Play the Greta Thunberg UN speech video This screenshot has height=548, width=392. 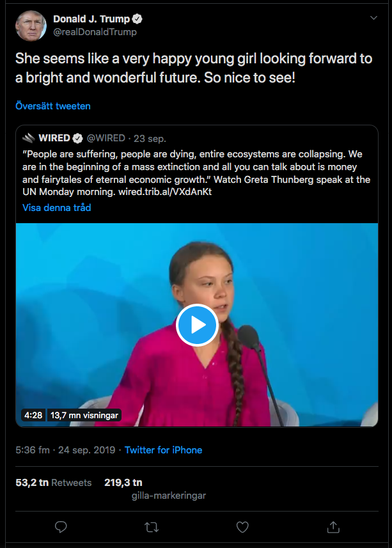click(x=196, y=325)
